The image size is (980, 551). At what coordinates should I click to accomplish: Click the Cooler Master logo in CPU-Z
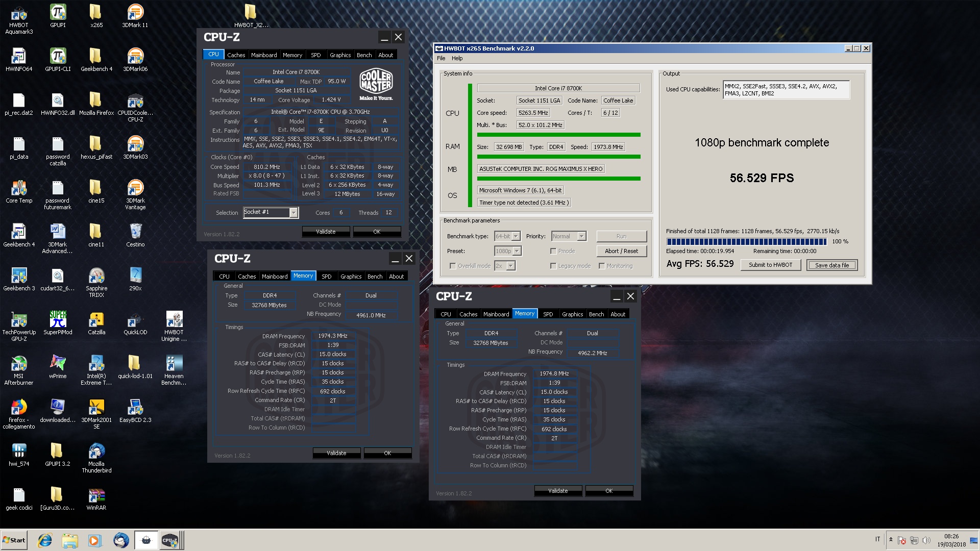(x=376, y=84)
